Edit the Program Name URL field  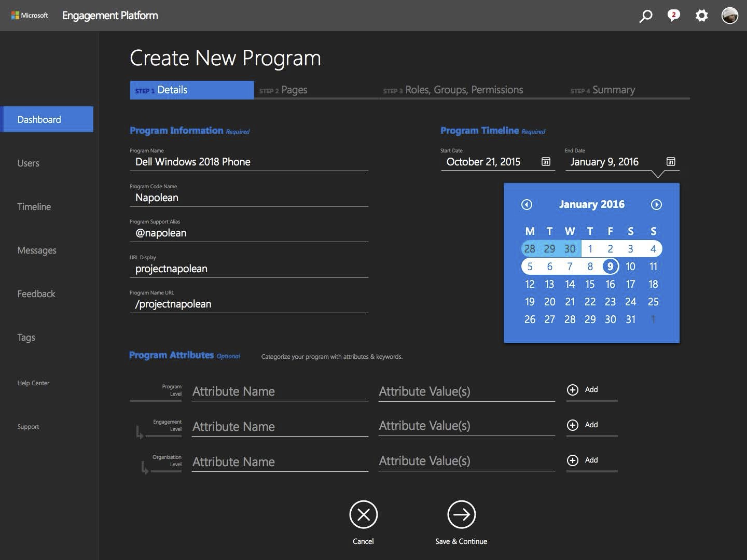coord(249,304)
